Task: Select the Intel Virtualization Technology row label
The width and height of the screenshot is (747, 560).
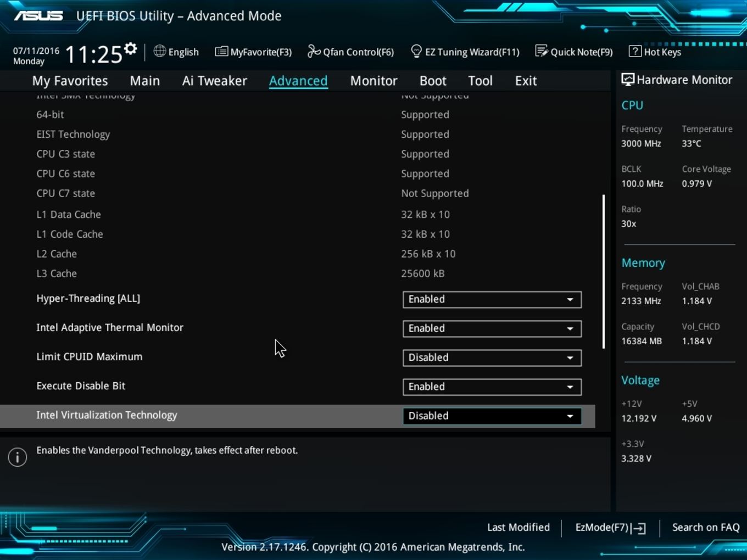Action: [107, 415]
